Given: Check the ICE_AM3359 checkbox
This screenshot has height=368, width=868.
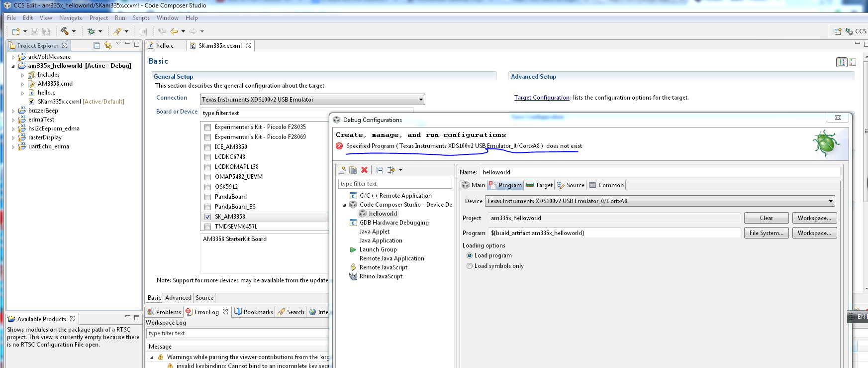Looking at the screenshot, I should click(208, 147).
